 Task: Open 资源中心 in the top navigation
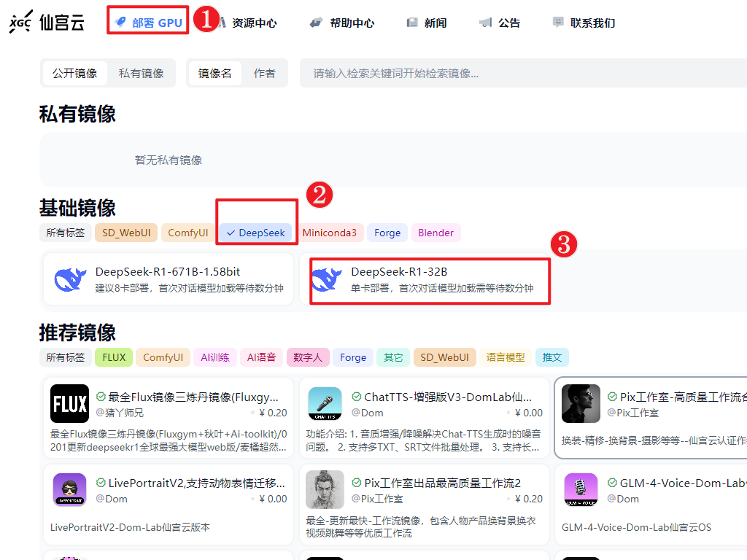pos(254,23)
